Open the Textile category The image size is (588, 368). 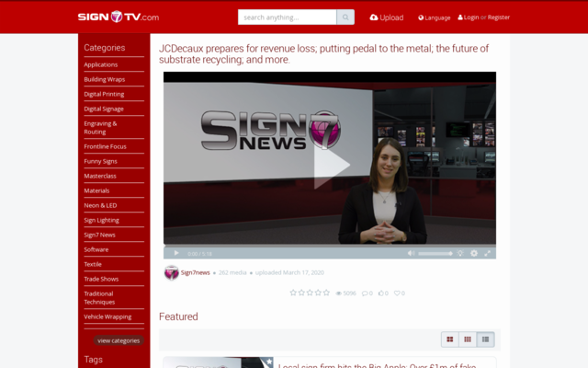[93, 264]
